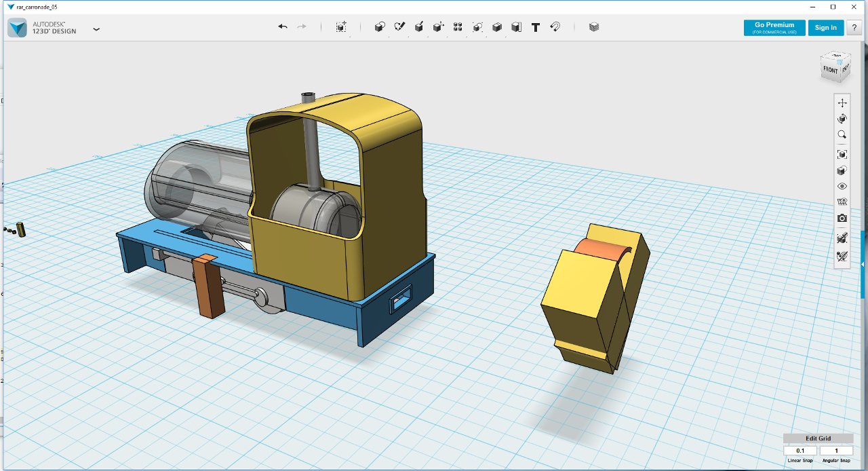Select the yellow cab body of the locomotive
868x471 pixels.
point(393,183)
